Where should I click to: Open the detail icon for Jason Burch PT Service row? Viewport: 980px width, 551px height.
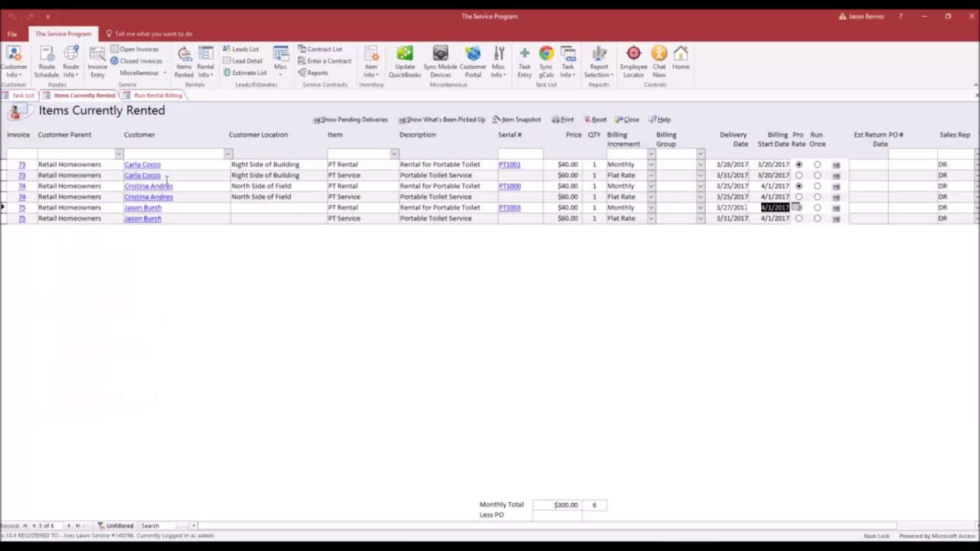[x=836, y=219]
